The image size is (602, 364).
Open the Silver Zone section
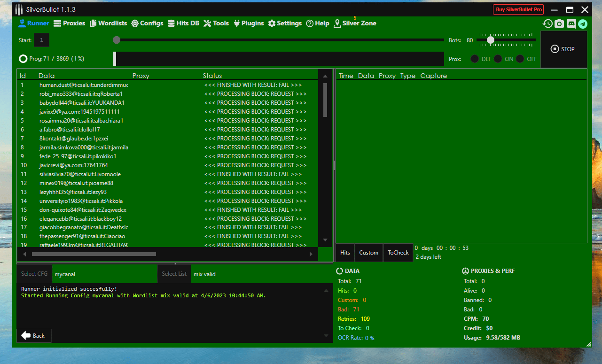coord(355,23)
